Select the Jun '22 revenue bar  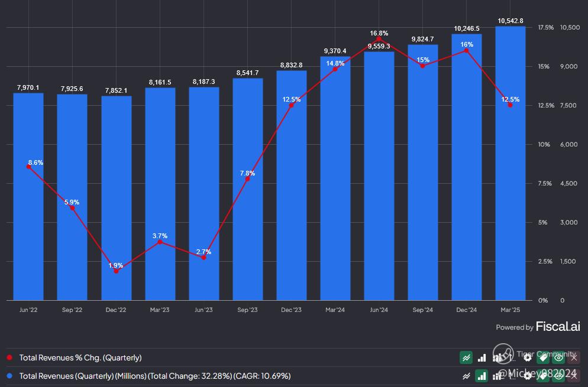tap(28, 197)
